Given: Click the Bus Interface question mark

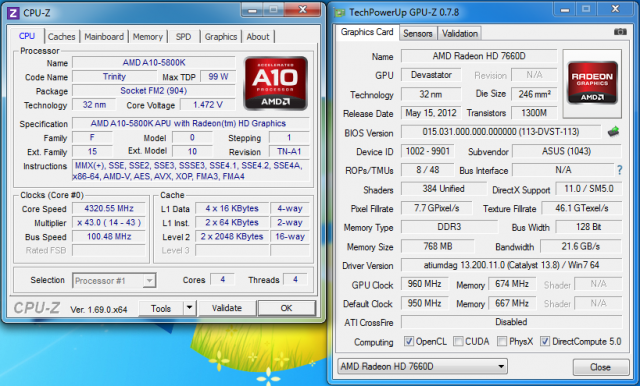Looking at the screenshot, I should pos(620,170).
